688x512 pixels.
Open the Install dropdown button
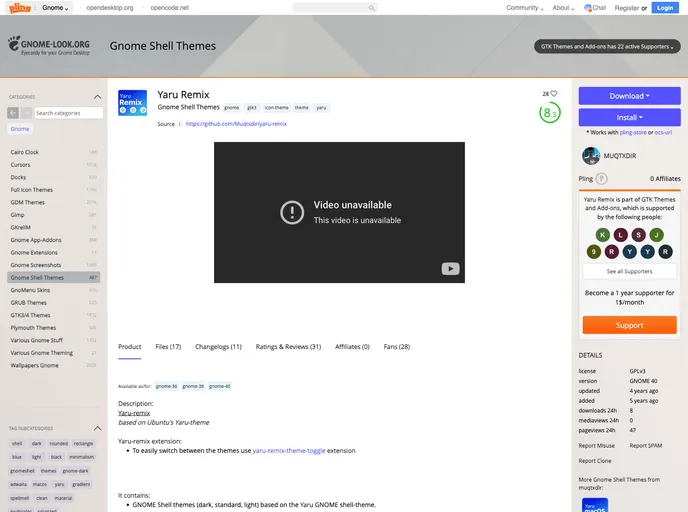tap(629, 117)
